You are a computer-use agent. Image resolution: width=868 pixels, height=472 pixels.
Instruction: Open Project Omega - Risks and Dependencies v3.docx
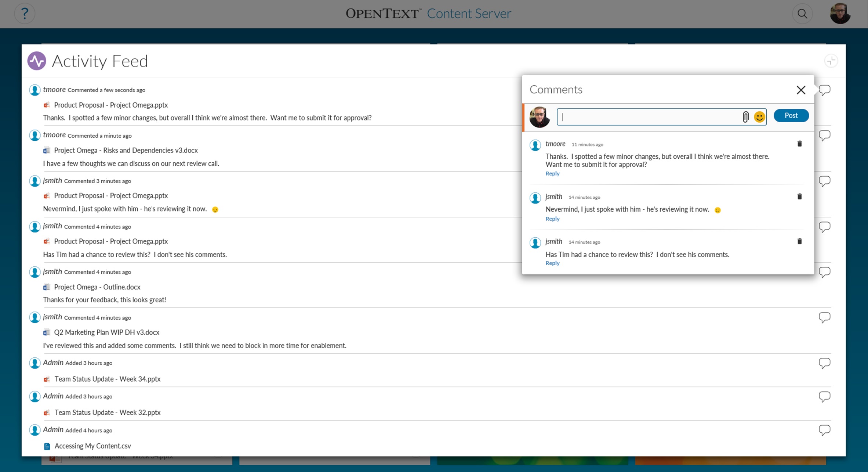(126, 150)
